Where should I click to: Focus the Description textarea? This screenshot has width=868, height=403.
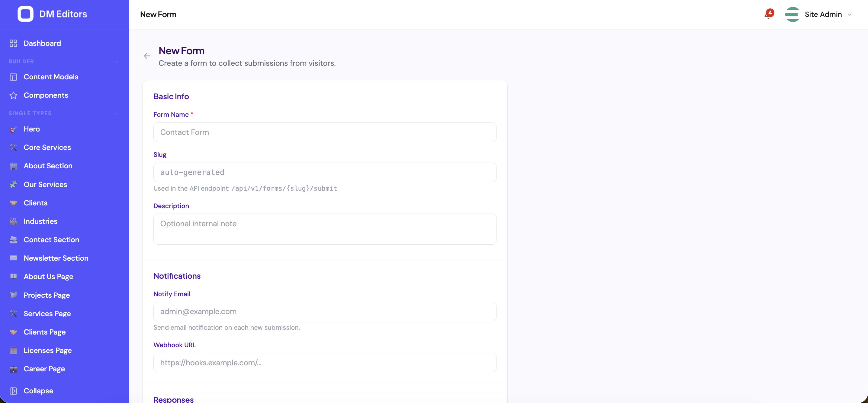[x=324, y=229]
